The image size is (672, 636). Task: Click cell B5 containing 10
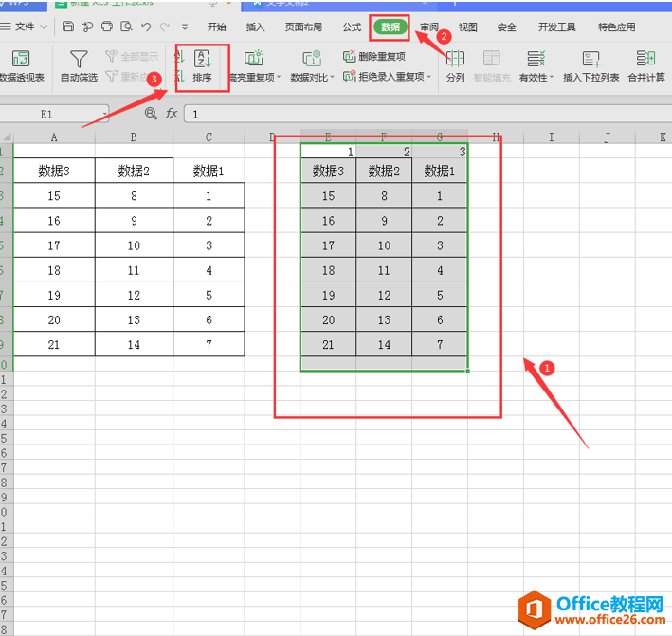point(134,245)
